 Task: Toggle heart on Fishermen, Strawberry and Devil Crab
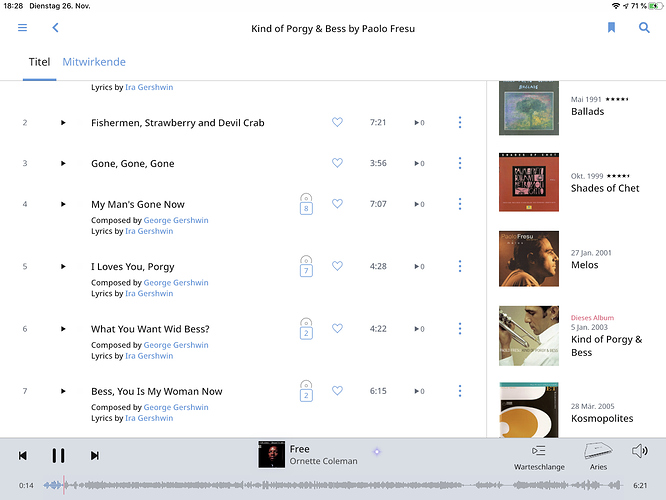coord(337,122)
